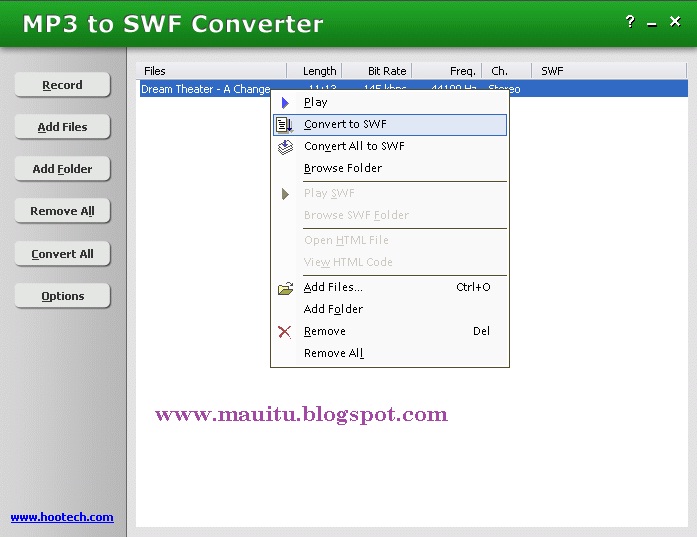Image resolution: width=697 pixels, height=537 pixels.
Task: Choose Play from the context menu
Action: pos(389,103)
